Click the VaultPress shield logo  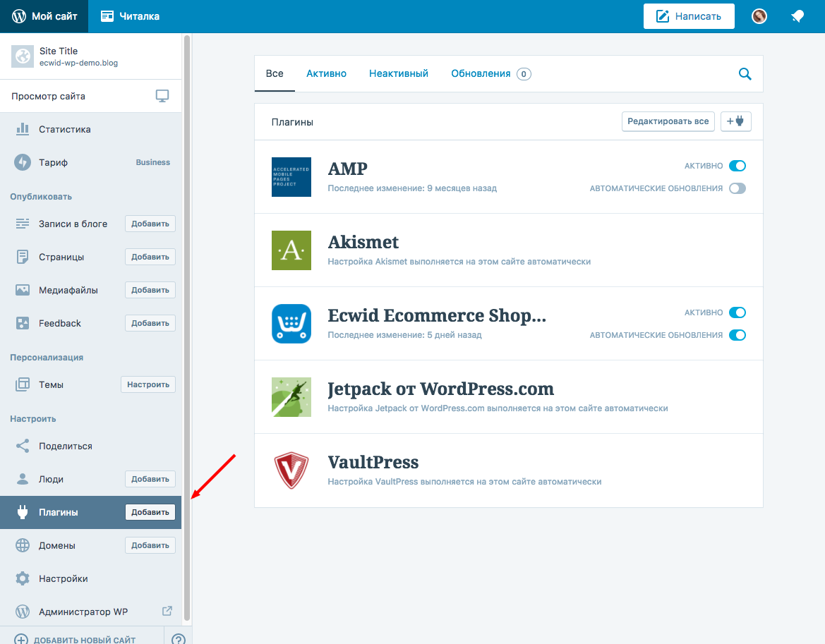(x=291, y=470)
